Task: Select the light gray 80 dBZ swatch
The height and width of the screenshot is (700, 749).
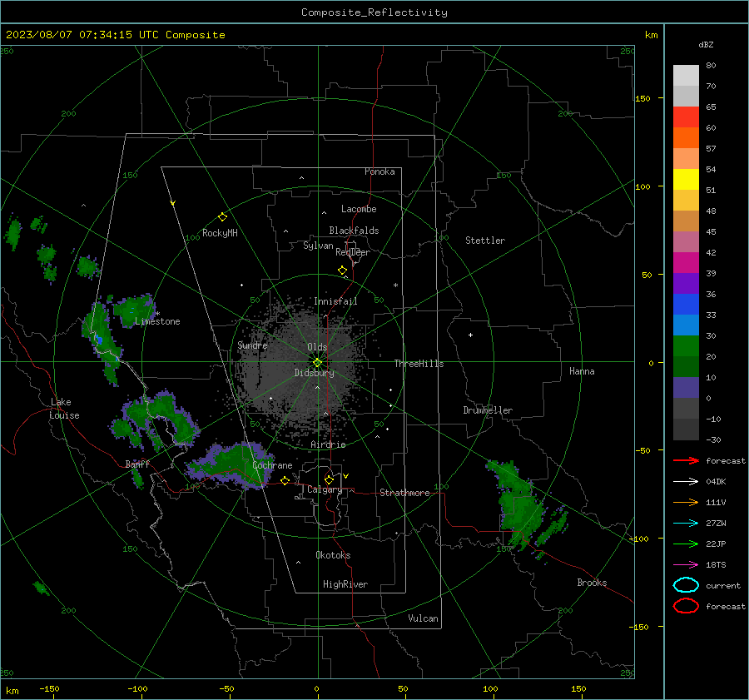Action: 686,75
